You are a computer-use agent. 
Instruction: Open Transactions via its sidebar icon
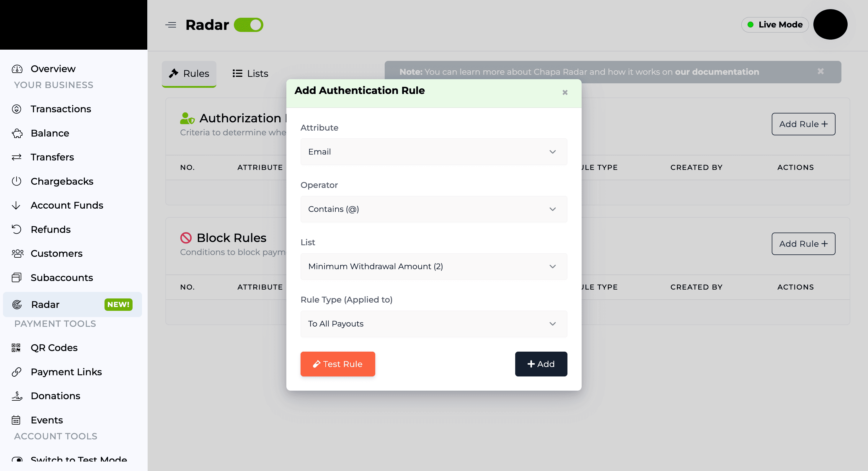pos(17,109)
